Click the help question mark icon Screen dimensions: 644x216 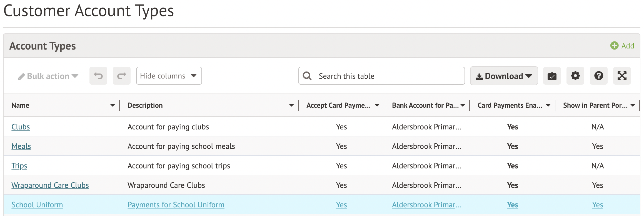(598, 76)
